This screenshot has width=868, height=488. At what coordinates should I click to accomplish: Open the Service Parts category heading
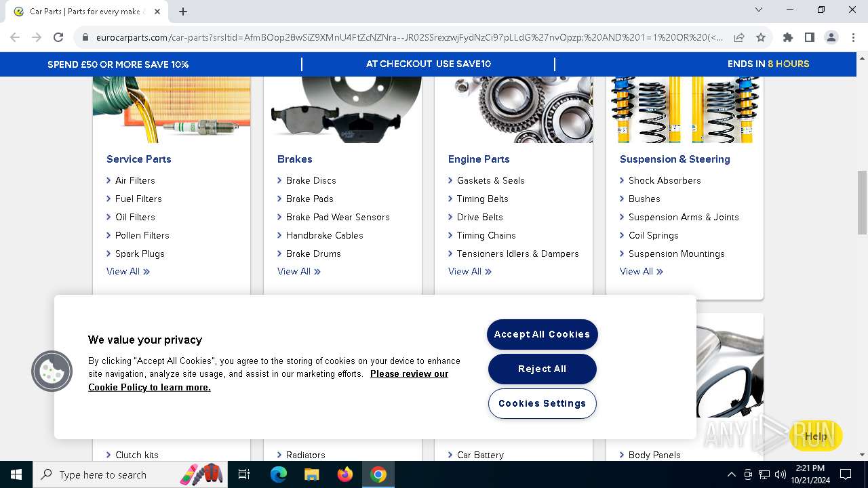tap(138, 159)
